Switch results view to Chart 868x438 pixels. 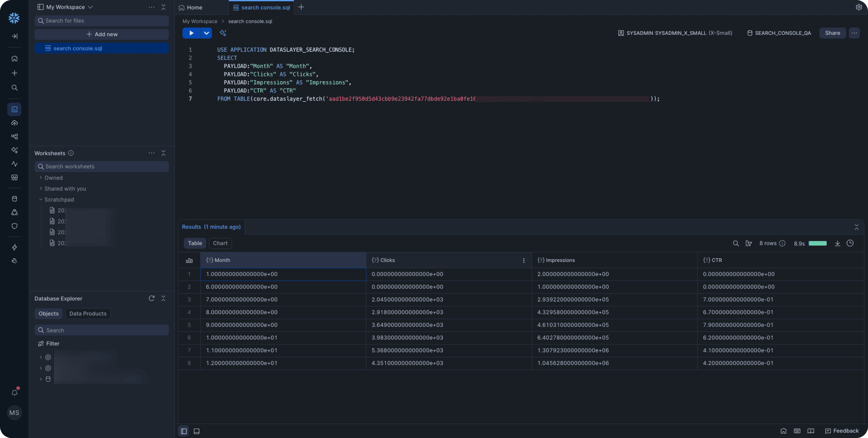[220, 243]
